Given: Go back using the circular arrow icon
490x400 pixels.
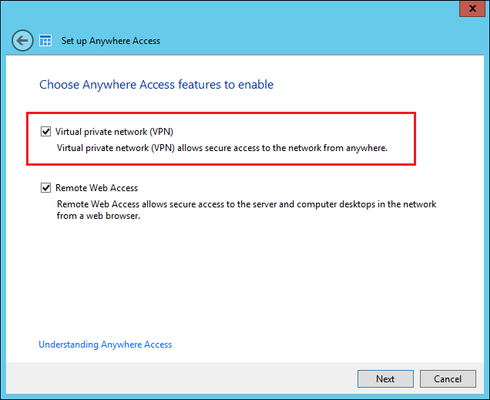Looking at the screenshot, I should click(22, 41).
